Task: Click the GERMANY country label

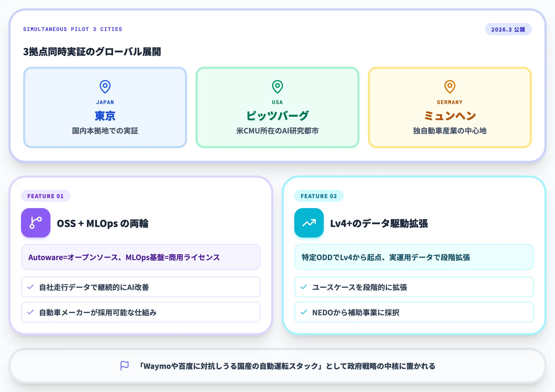Action: [x=450, y=102]
